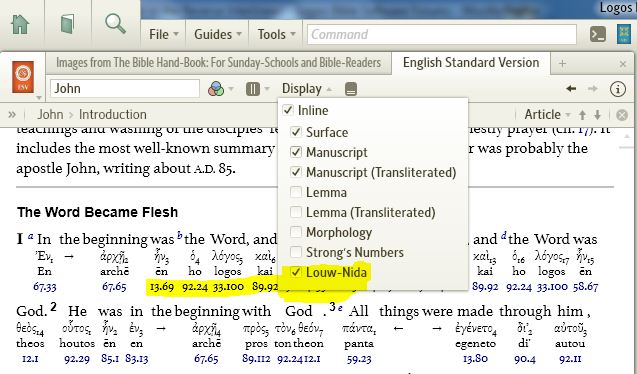The width and height of the screenshot is (637, 374).
Task: Click the Introduction breadcrumb link
Action: [113, 115]
